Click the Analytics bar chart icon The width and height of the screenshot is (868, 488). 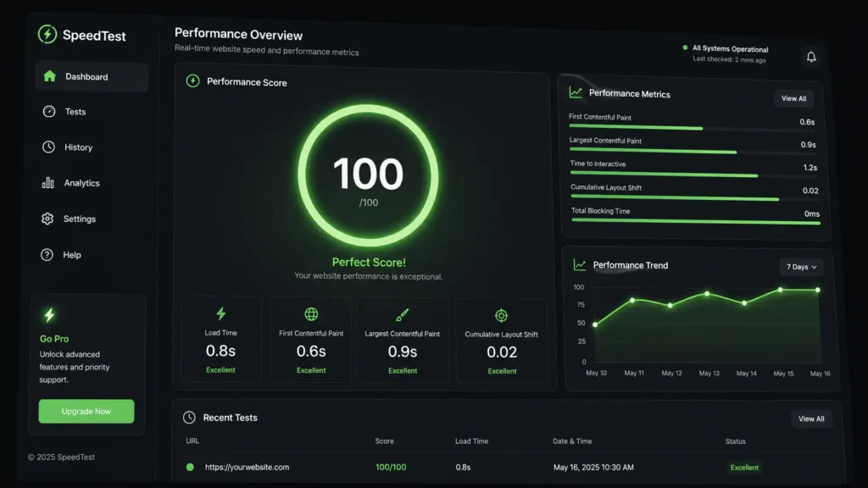pyautogui.click(x=47, y=183)
